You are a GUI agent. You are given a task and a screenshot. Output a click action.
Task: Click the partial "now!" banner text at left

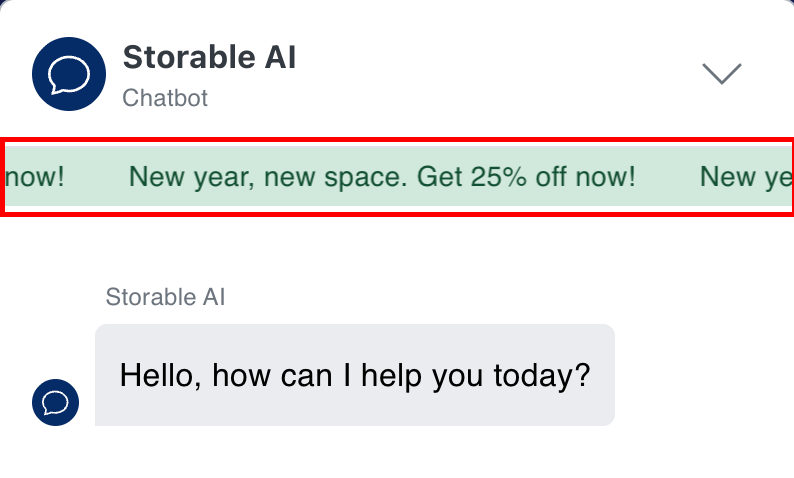click(x=35, y=177)
